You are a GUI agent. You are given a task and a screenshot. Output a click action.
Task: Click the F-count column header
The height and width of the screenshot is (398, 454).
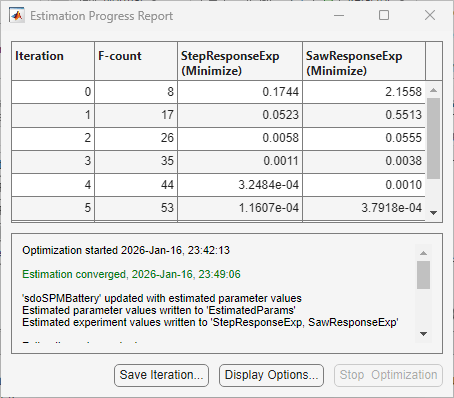[x=136, y=61]
